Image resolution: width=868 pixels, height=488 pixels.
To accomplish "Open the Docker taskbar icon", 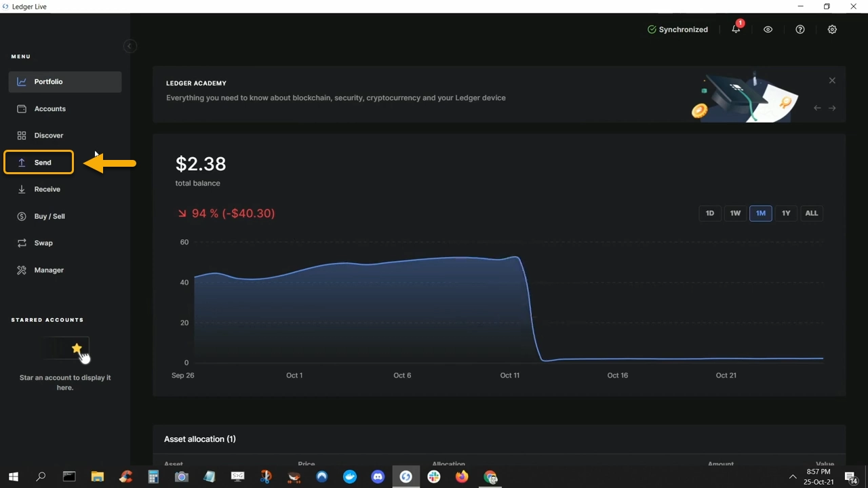I will coord(350,477).
